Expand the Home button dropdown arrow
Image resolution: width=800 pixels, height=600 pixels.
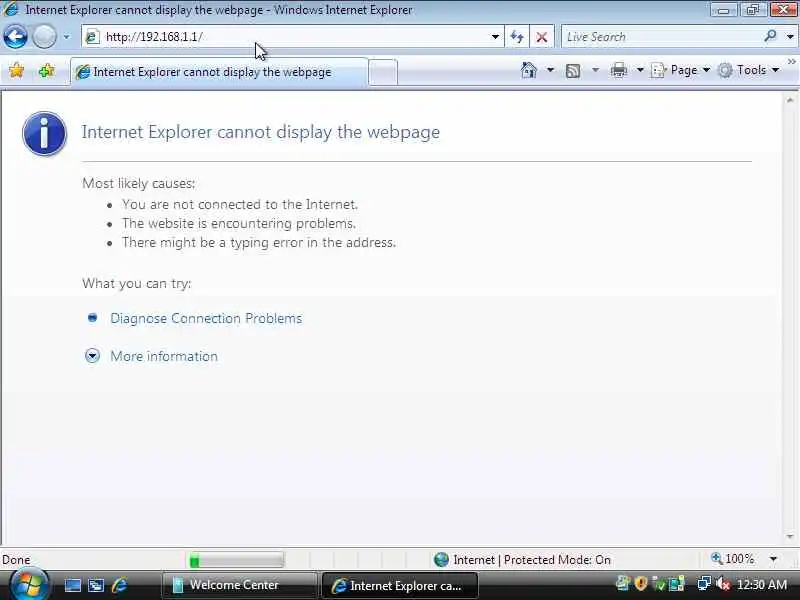click(x=550, y=70)
